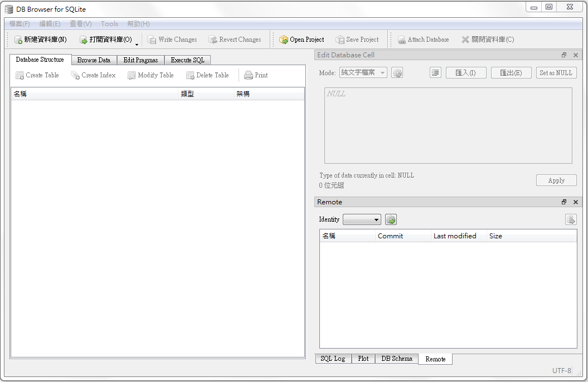
Task: Click the 匯入(I) import button
Action: (x=466, y=72)
